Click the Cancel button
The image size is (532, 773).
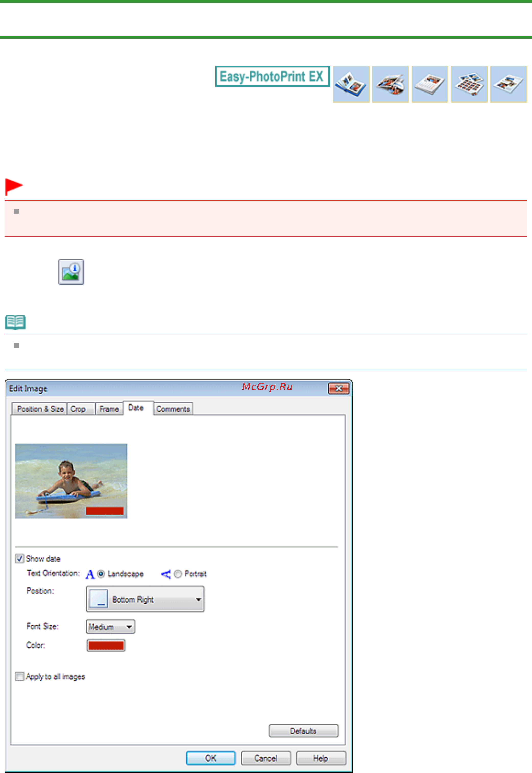point(266,758)
